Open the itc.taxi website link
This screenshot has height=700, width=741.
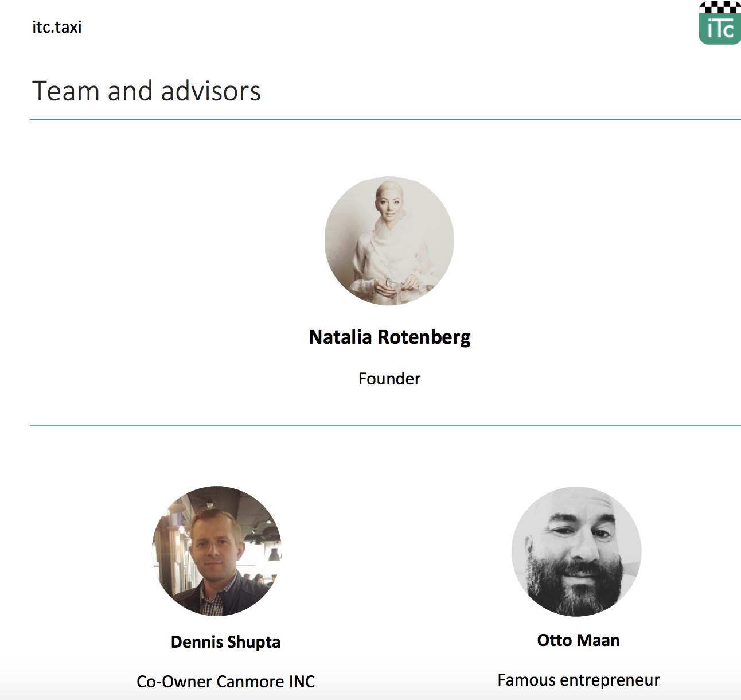(57, 27)
